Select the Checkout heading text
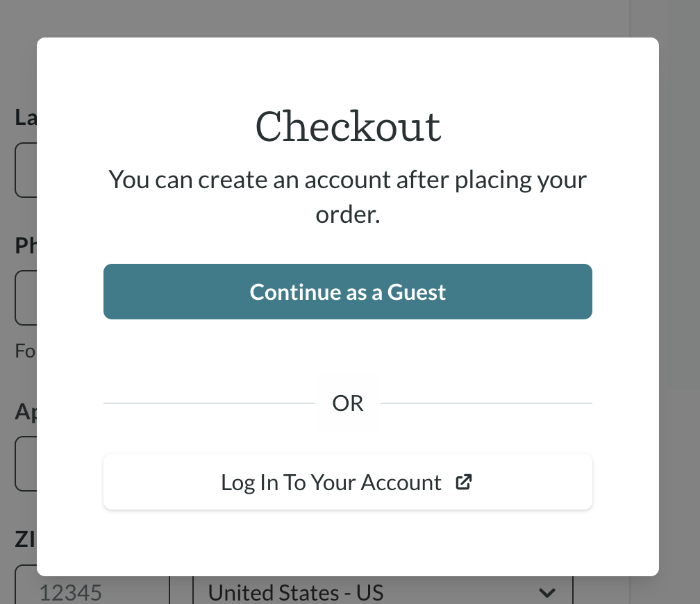The image size is (700, 604). point(348,127)
